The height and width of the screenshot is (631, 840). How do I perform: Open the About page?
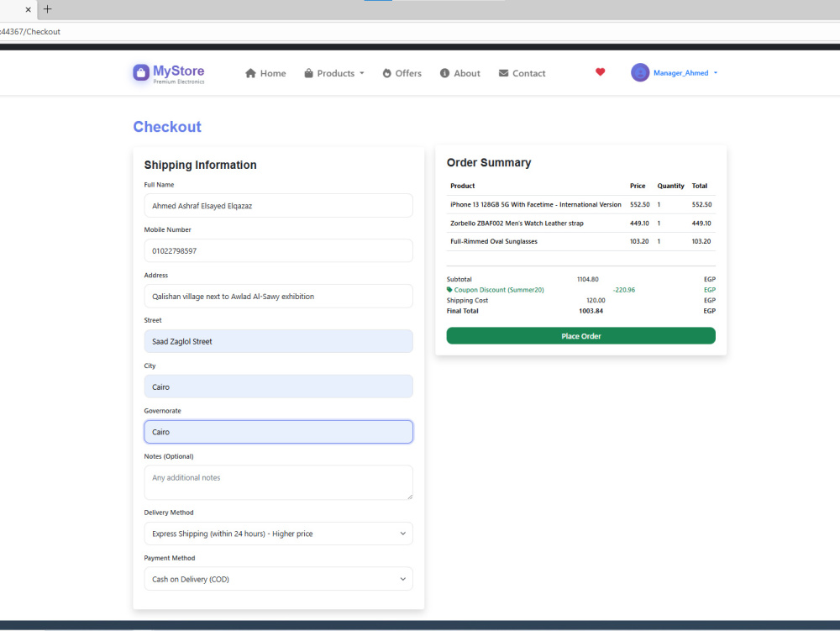point(460,73)
